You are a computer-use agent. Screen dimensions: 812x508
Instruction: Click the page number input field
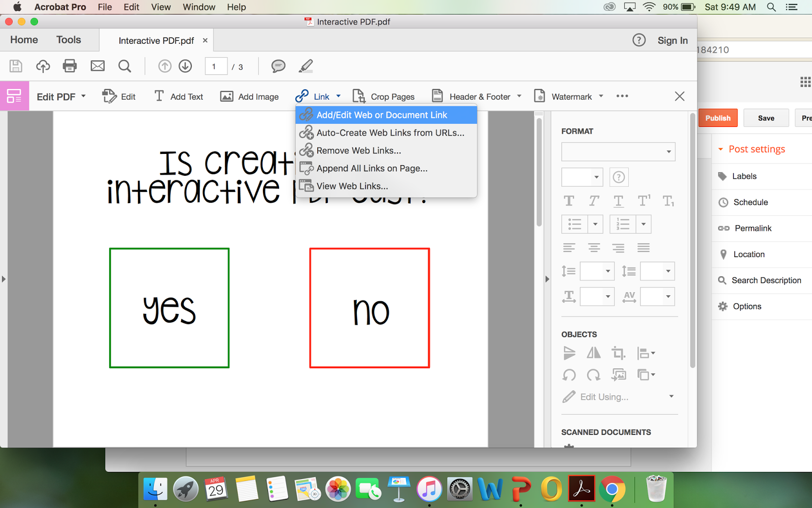(216, 66)
